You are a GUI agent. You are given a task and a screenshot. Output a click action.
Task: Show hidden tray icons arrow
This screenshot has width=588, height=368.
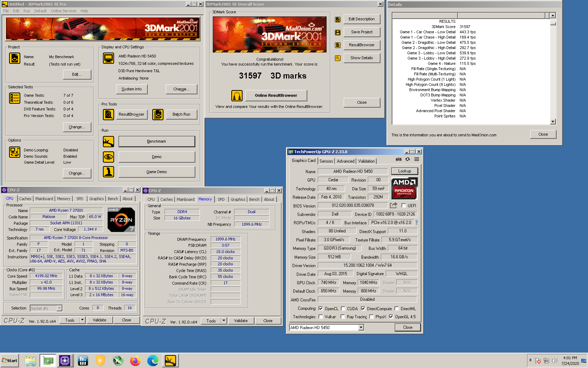[530, 360]
